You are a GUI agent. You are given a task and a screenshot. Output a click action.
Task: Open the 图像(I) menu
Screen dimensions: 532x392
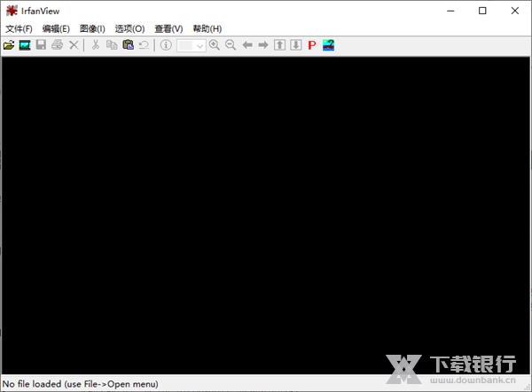[92, 28]
